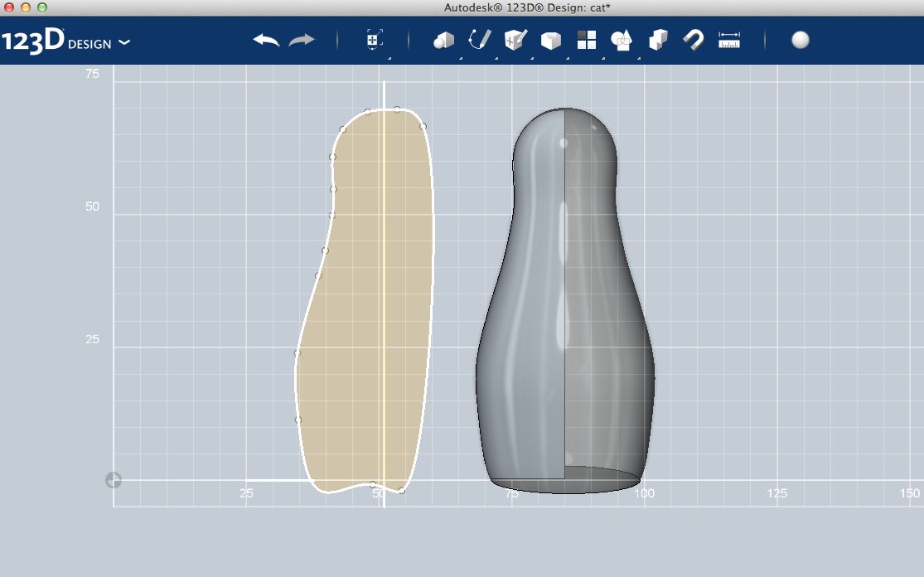Viewport: 924px width, 577px height.
Task: Open the Grouping tool menu
Action: click(622, 40)
